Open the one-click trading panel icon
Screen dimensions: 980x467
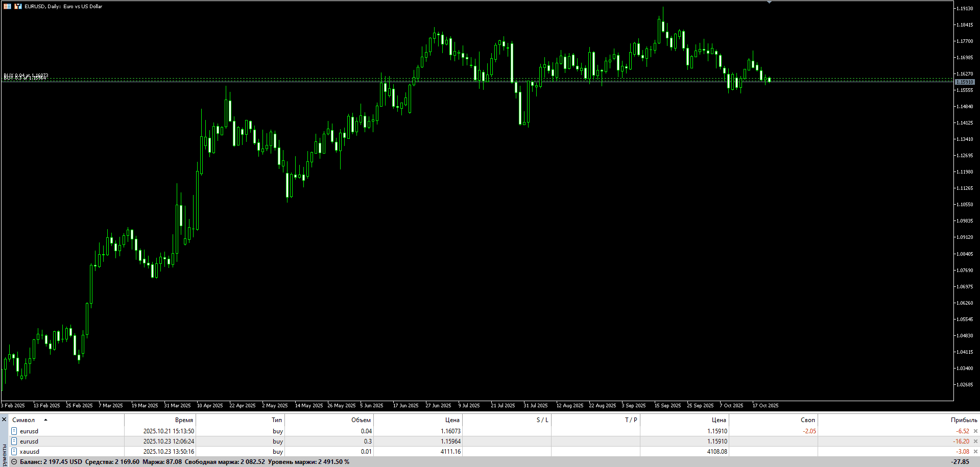coord(7,7)
